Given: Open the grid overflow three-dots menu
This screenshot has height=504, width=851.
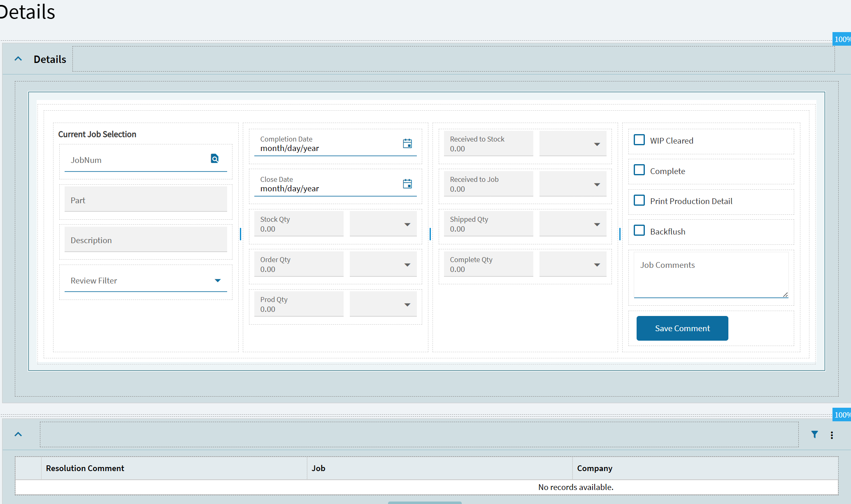Looking at the screenshot, I should point(832,435).
